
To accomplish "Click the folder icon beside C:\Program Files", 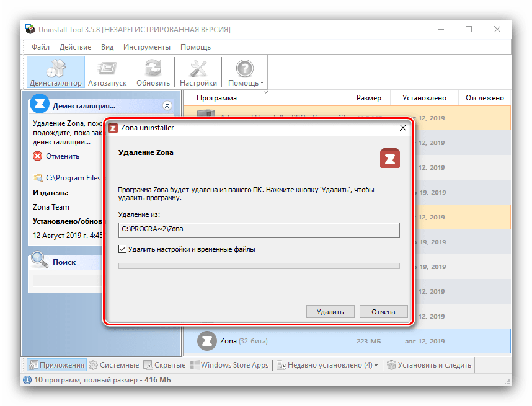I will [37, 177].
